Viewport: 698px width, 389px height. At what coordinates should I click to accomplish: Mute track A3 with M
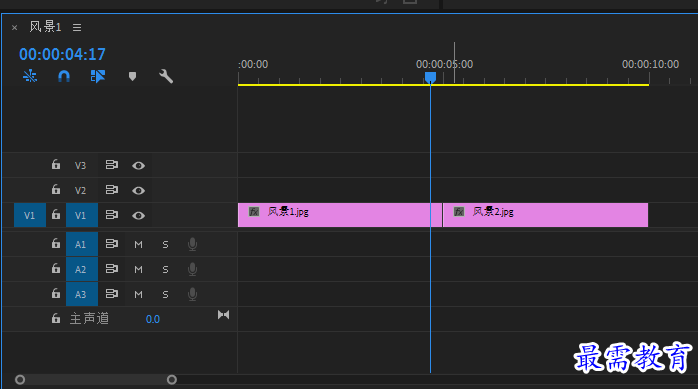tap(138, 294)
